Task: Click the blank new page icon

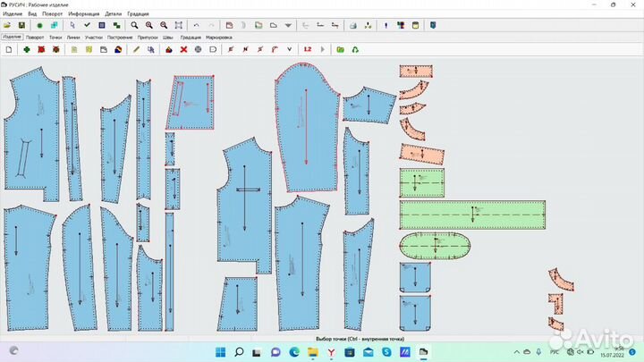Action: pos(9,50)
